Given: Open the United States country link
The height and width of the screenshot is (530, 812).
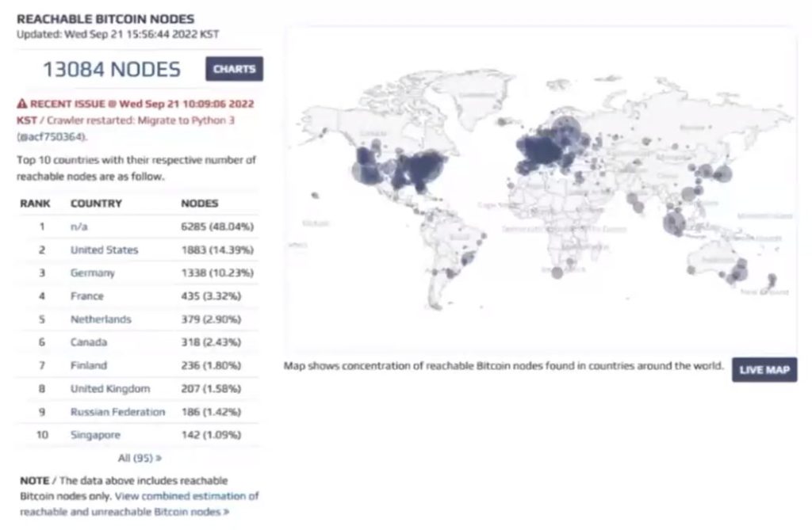Looking at the screenshot, I should pyautogui.click(x=104, y=250).
